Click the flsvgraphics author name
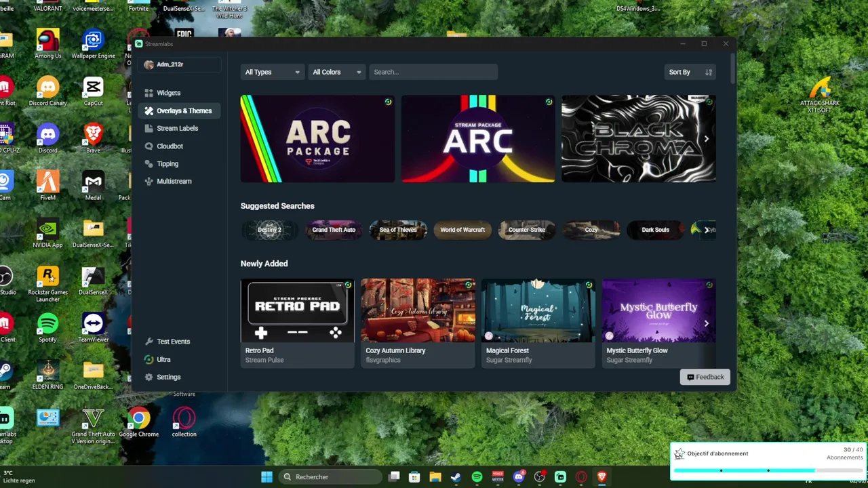The width and height of the screenshot is (868, 488). coord(383,360)
